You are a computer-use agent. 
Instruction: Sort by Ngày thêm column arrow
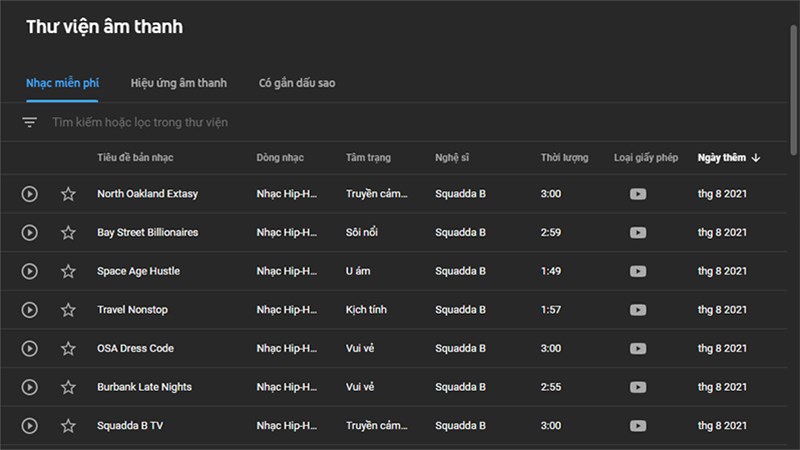756,158
